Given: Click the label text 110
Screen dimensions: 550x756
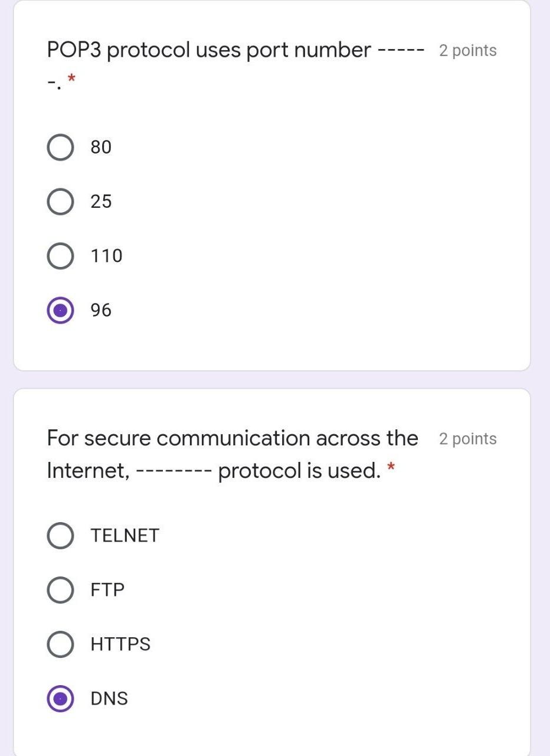Looking at the screenshot, I should coord(106,255).
